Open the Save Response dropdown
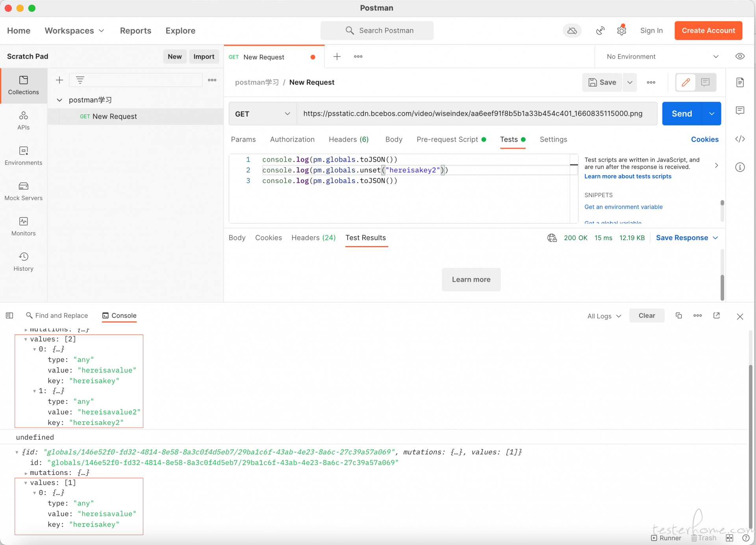Image resolution: width=756 pixels, height=545 pixels. [x=687, y=238]
